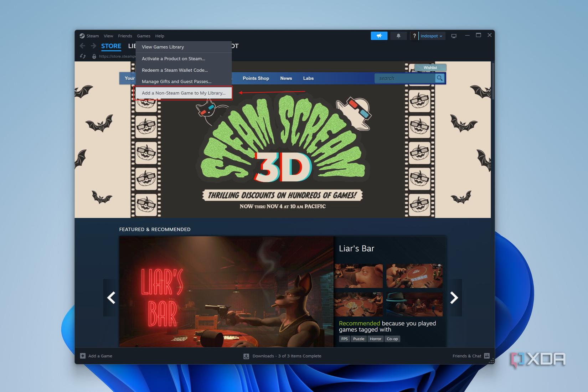
Task: Open the Labs store link
Action: (x=308, y=78)
